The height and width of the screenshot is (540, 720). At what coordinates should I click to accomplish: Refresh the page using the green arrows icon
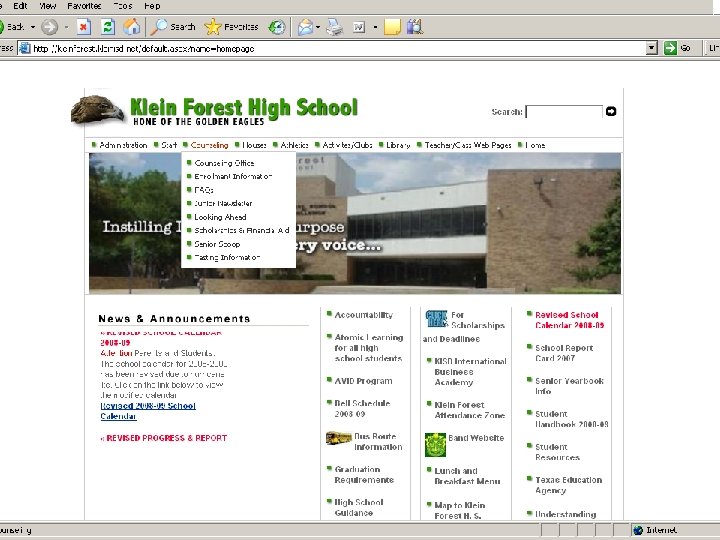pos(107,27)
